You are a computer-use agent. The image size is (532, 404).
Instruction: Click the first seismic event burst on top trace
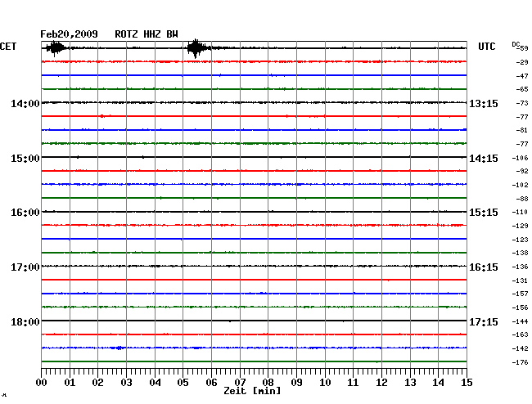click(56, 48)
